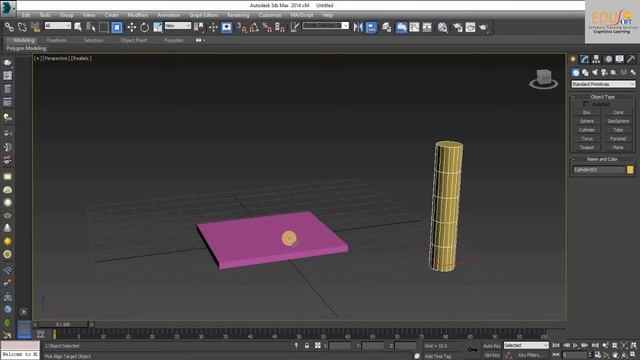Open the Hierarchy command panel tab

click(596, 59)
